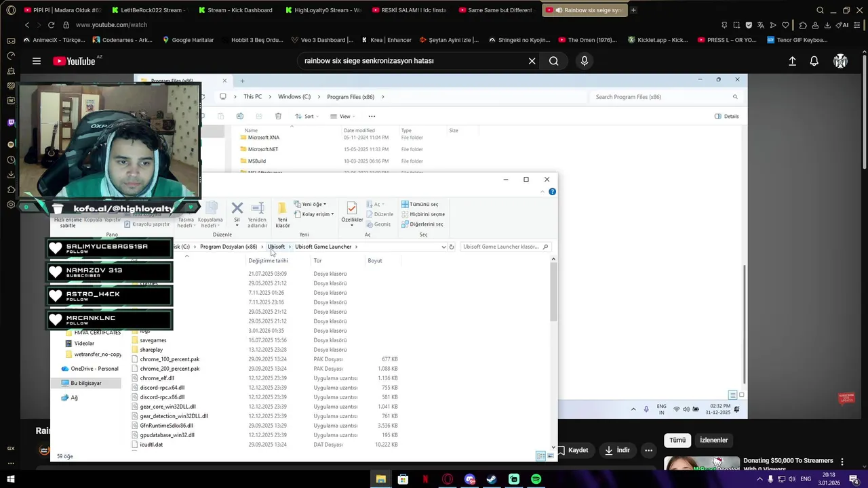
Task: Open the browser extensions puzzle icon
Action: tap(803, 25)
